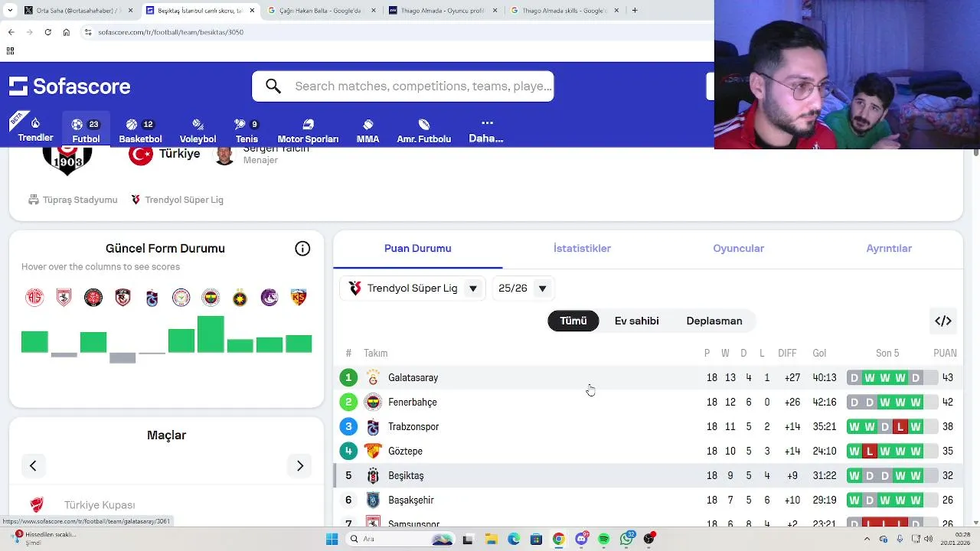Open Trendyol Süper Lig league dropdown
This screenshot has width=980, height=551.
click(x=413, y=289)
